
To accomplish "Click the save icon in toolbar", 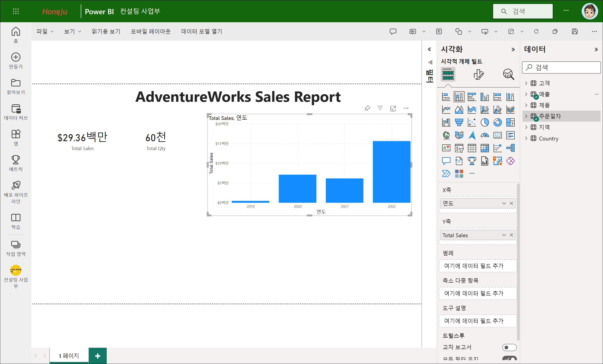I will [x=575, y=31].
